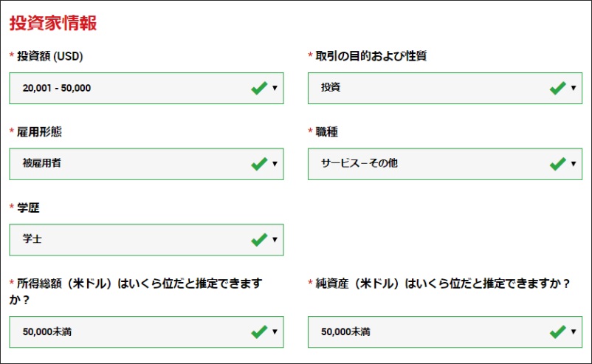Click the 被雇用者 employment status value
The width and height of the screenshot is (592, 364).
42,164
